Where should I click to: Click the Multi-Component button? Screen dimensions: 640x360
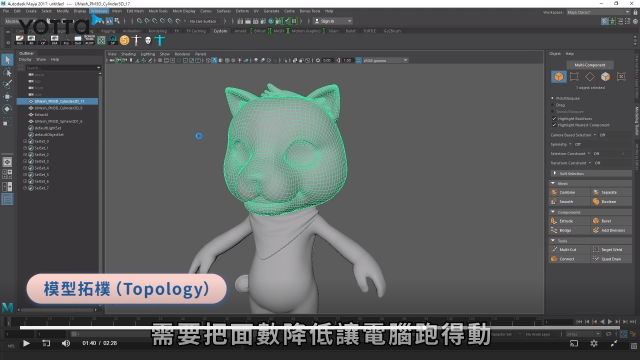tap(590, 65)
